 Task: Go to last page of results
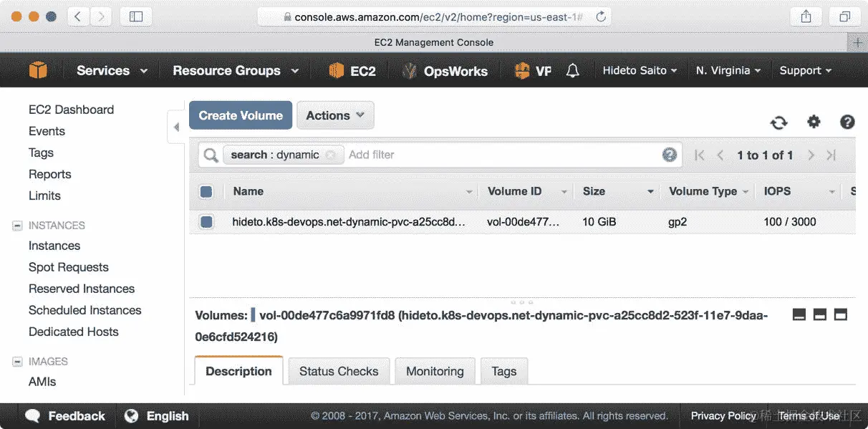click(x=831, y=155)
